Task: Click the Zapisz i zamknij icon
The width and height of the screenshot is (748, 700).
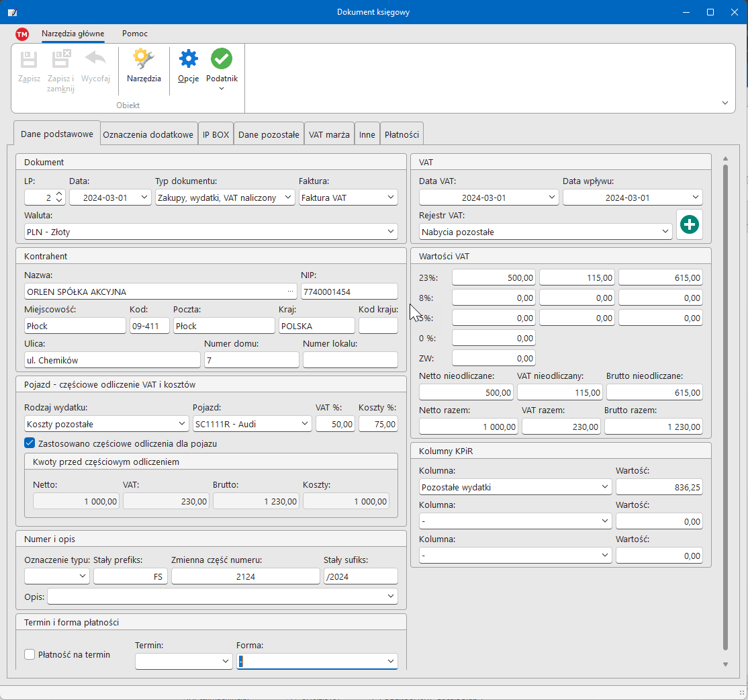Action: point(60,60)
